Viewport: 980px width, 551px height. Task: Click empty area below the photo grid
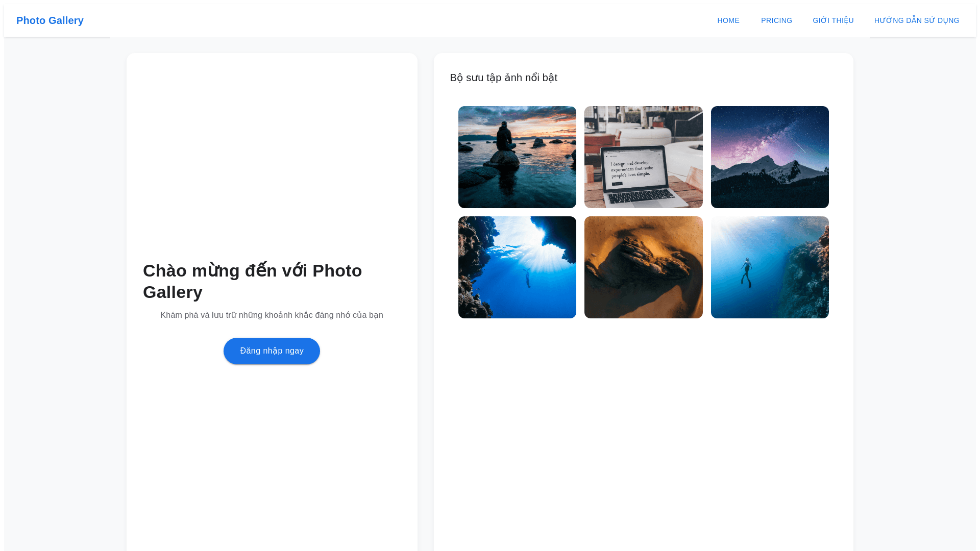click(x=643, y=434)
